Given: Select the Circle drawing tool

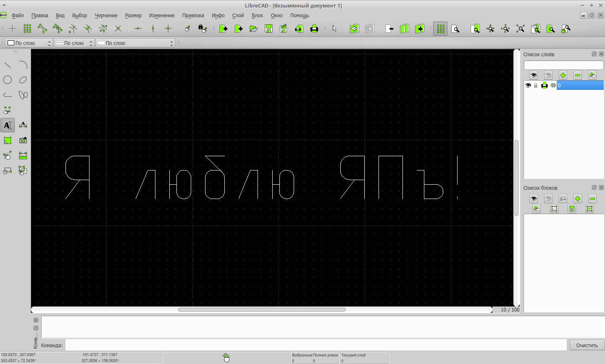Looking at the screenshot, I should 8,80.
